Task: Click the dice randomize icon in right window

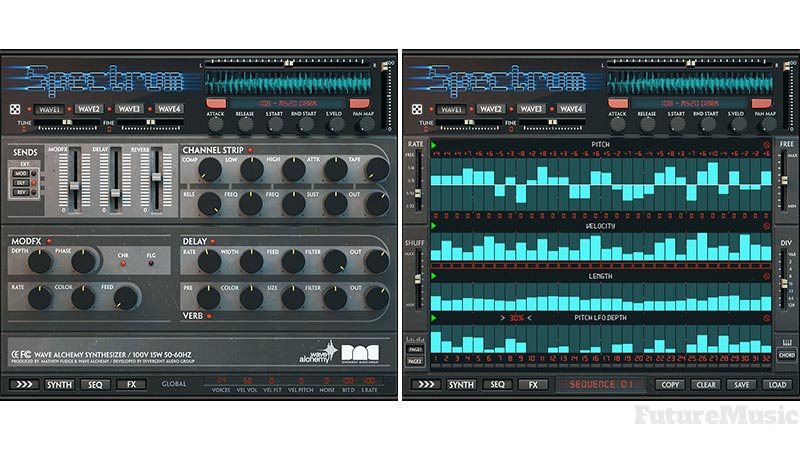Action: (417, 109)
